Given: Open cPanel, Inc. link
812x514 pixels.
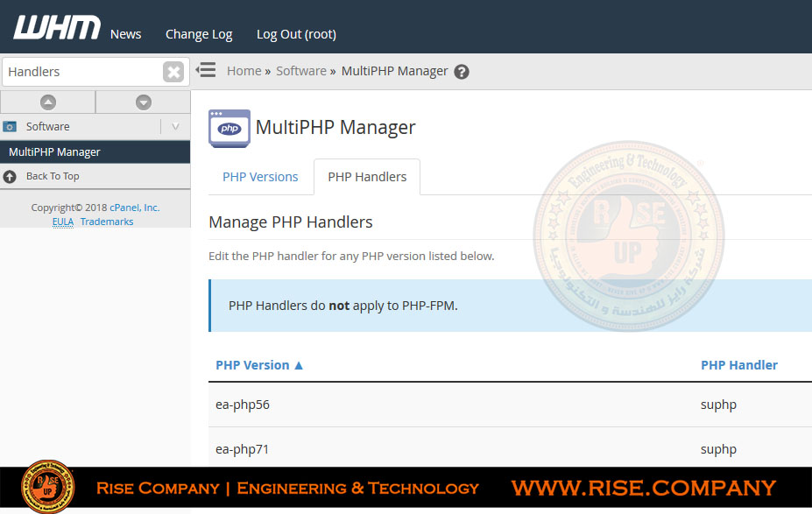Looking at the screenshot, I should click(135, 208).
